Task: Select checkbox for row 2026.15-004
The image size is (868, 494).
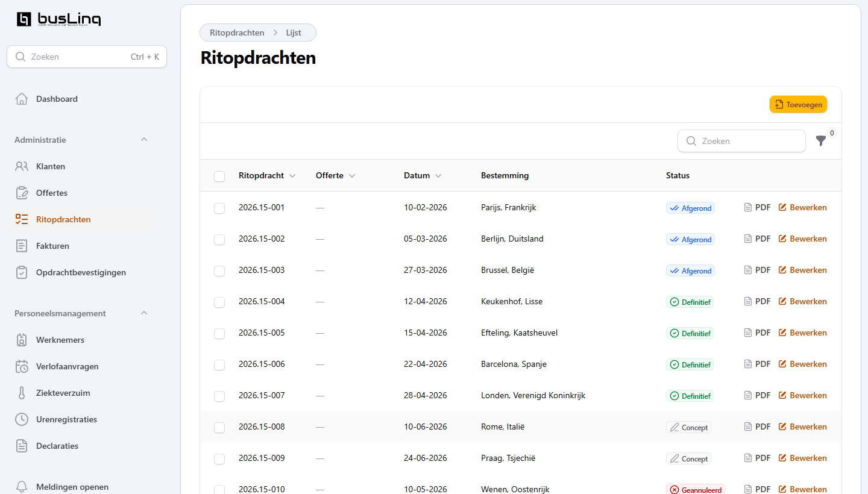Action: coord(219,302)
